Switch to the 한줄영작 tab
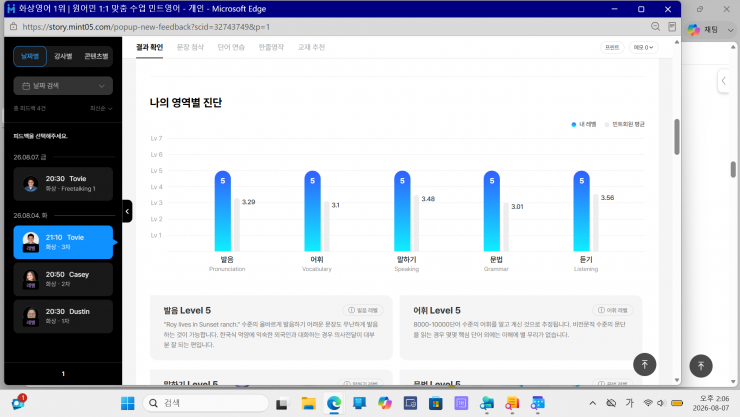The image size is (740, 417). pos(271,47)
